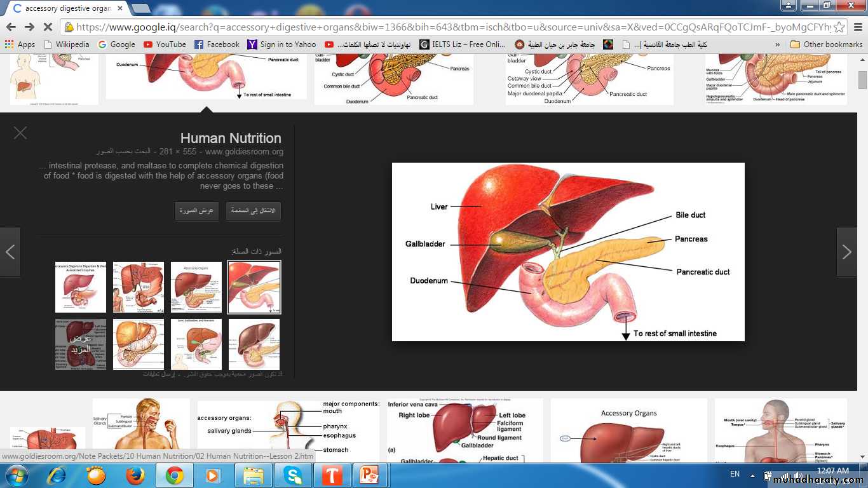Bookmark this page with the star icon
868x488 pixels.
(839, 27)
